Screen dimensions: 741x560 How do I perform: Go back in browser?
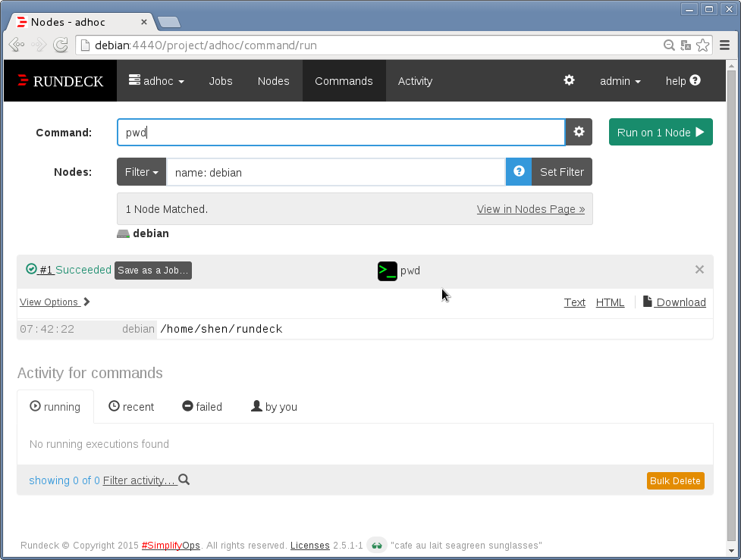(x=17, y=45)
